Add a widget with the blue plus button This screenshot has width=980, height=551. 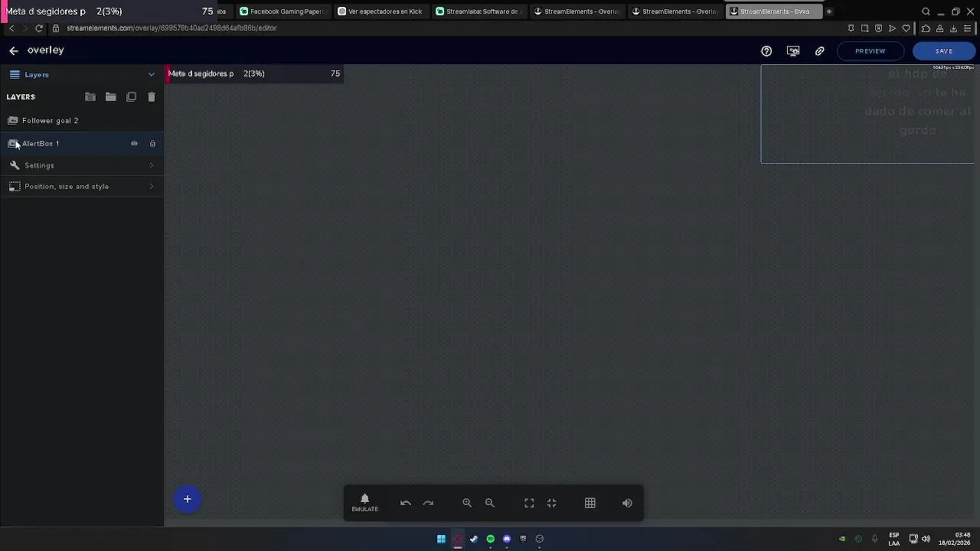coord(187,500)
